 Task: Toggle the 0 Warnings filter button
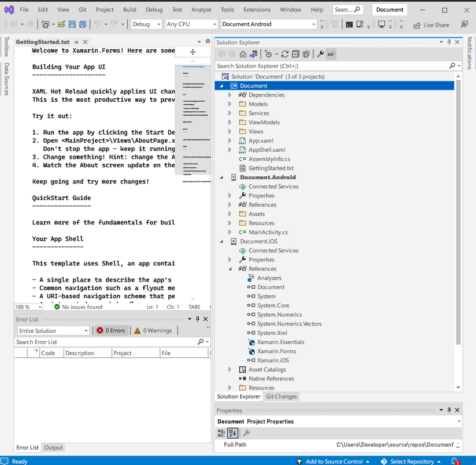(154, 330)
